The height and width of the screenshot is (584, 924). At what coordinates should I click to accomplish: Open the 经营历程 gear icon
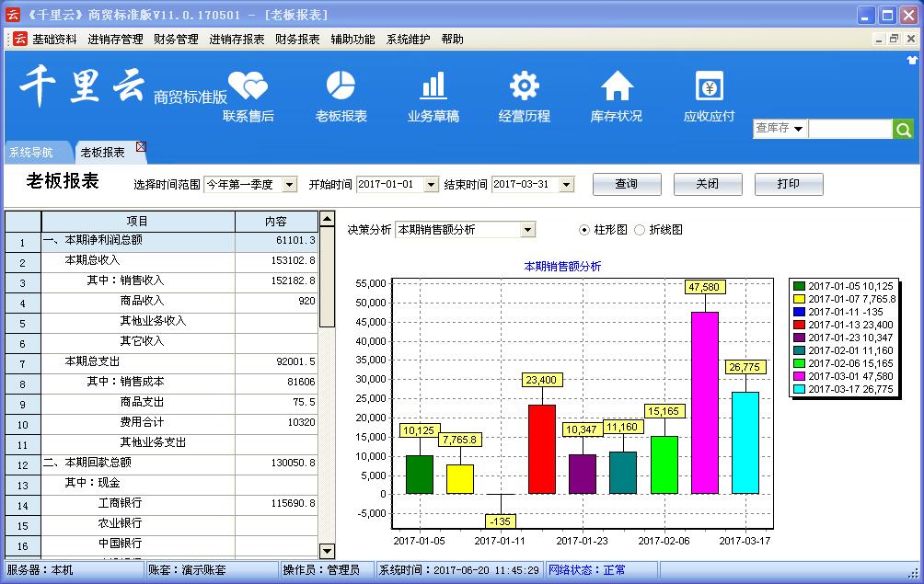(x=525, y=86)
